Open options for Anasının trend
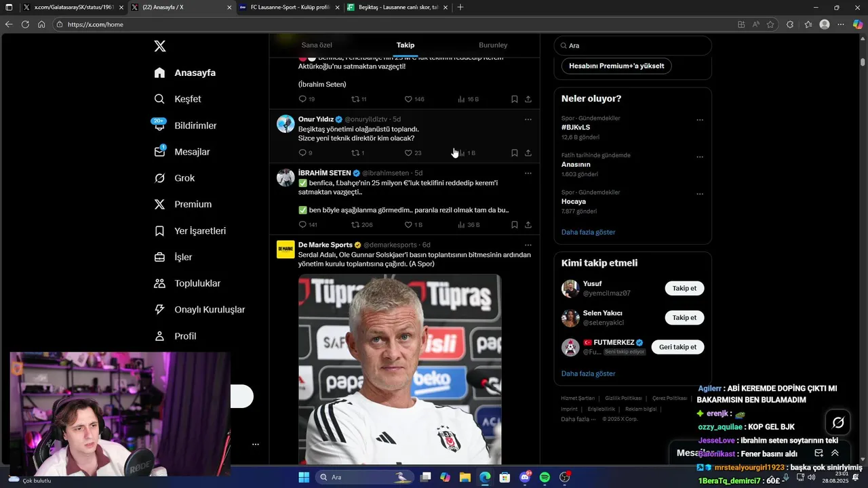 (700, 157)
